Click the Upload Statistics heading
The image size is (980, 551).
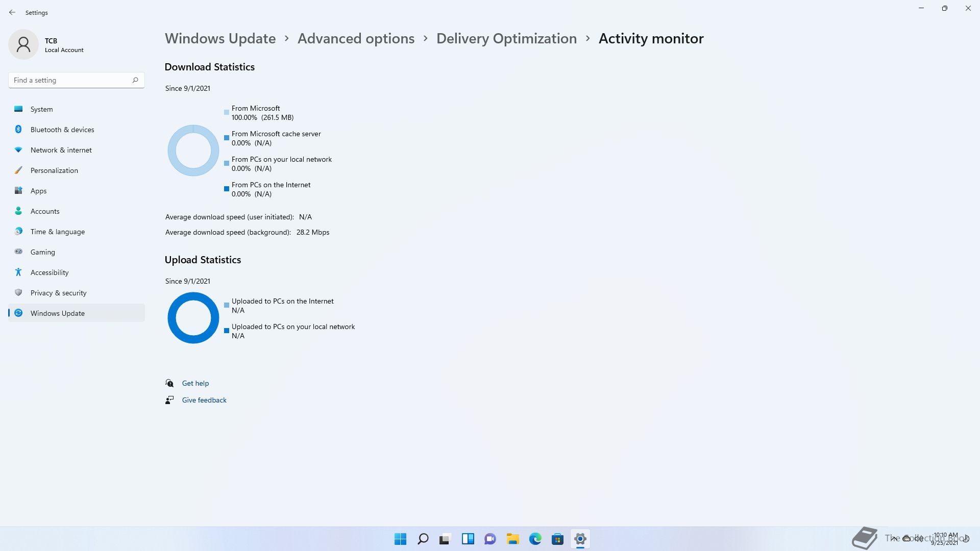click(x=203, y=260)
